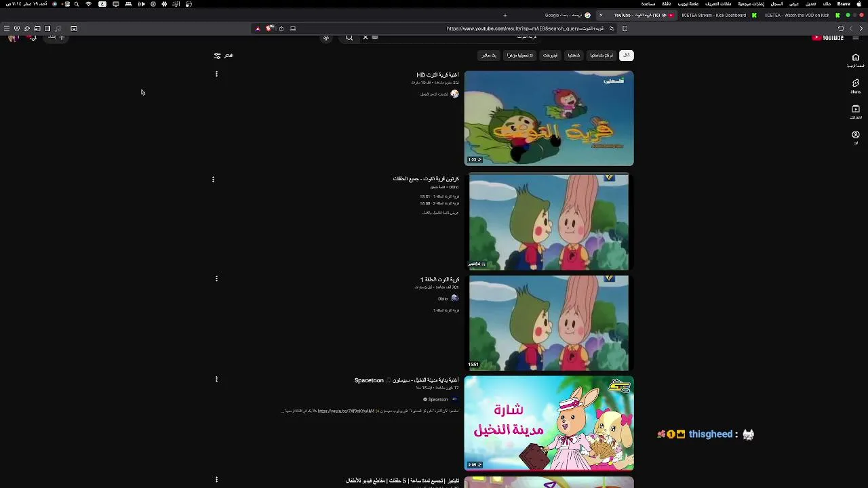Open the مساعدة (Help) menu
This screenshot has height=488, width=868.
[648, 4]
